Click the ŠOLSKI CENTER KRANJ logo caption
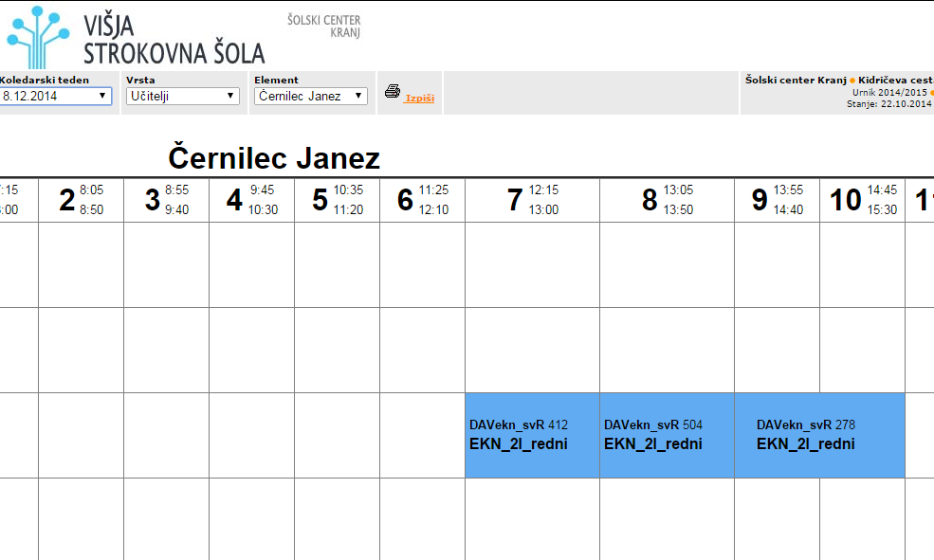This screenshot has width=934, height=560. pyautogui.click(x=324, y=27)
